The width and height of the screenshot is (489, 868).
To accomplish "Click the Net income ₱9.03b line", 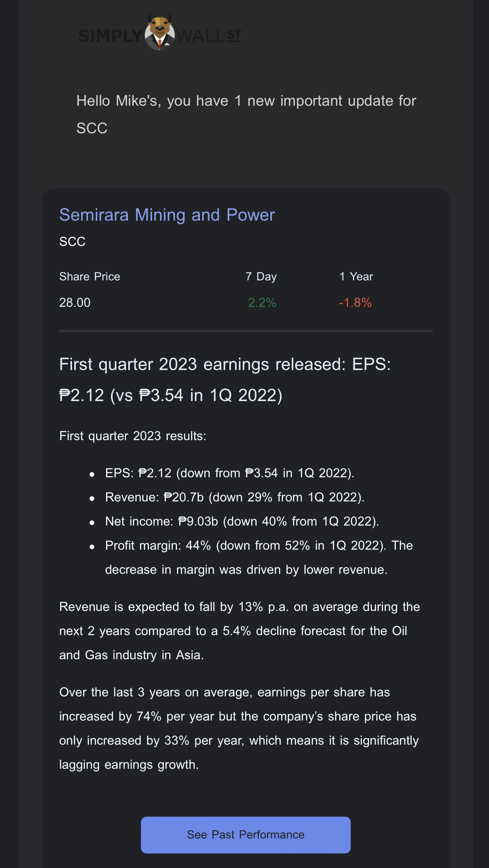I will click(241, 521).
